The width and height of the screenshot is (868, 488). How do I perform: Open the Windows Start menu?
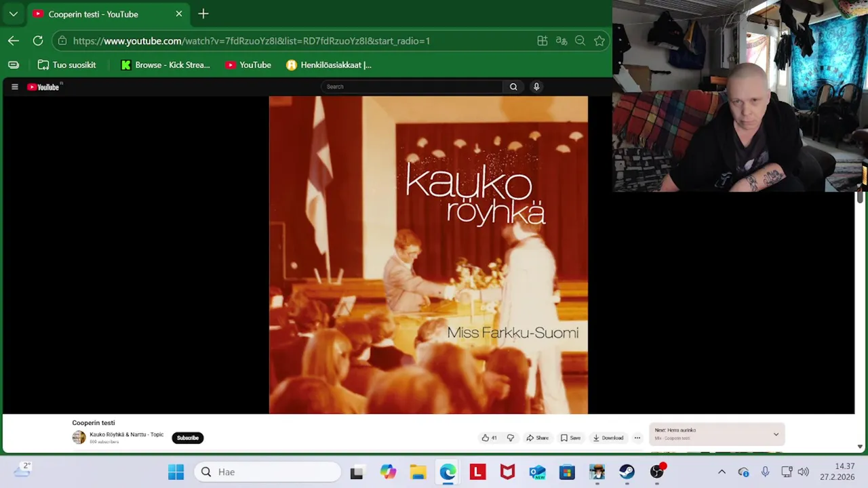[176, 472]
